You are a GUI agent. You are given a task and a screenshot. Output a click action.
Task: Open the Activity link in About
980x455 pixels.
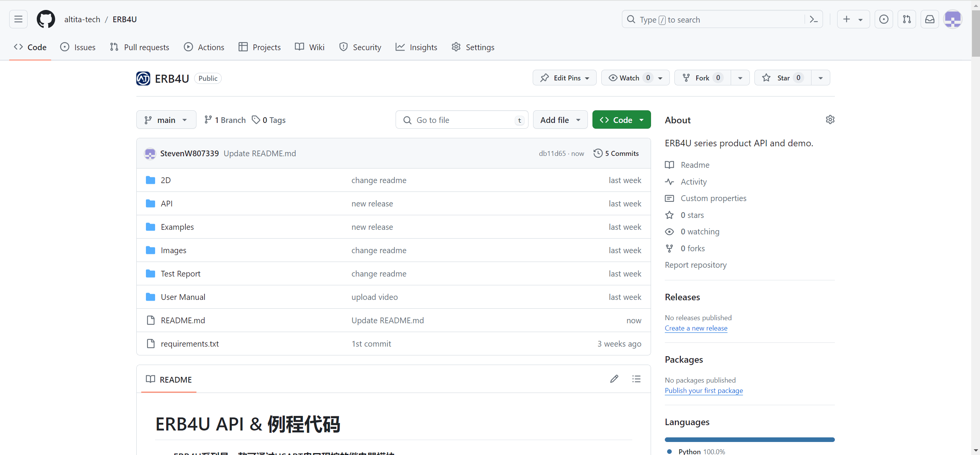686,182
